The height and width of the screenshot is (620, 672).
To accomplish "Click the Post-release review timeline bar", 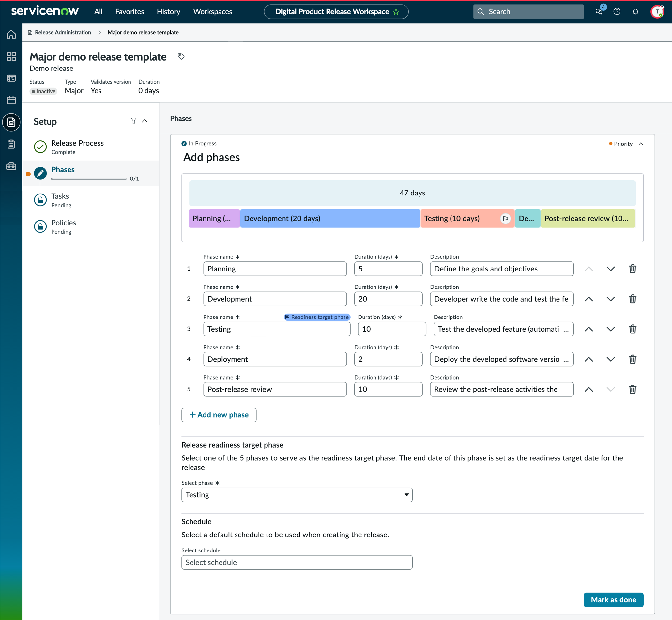I will pos(588,218).
